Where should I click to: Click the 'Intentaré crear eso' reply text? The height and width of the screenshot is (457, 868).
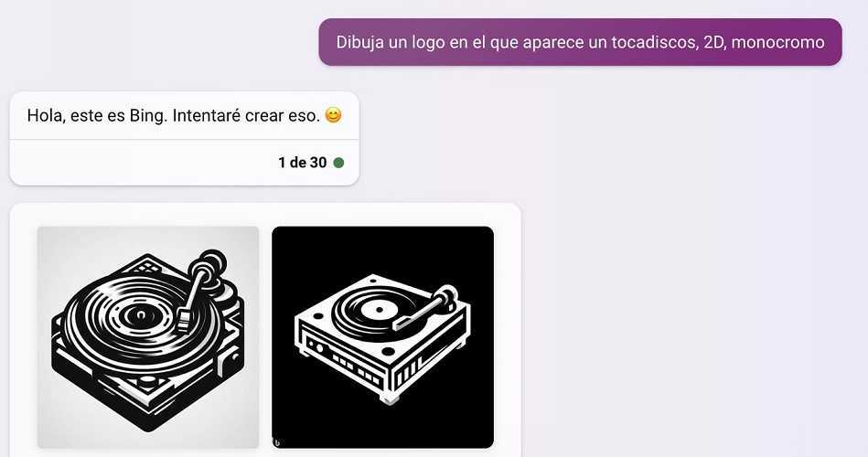tap(246, 116)
